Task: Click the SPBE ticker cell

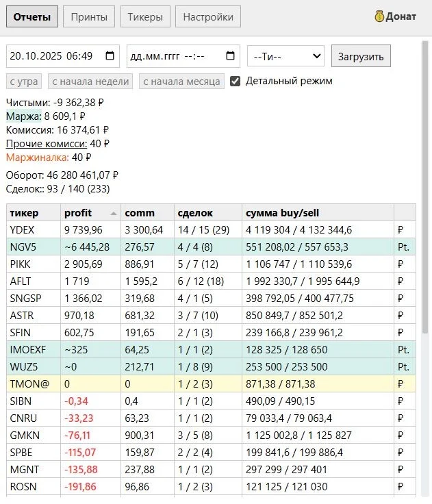Action: coord(34,452)
